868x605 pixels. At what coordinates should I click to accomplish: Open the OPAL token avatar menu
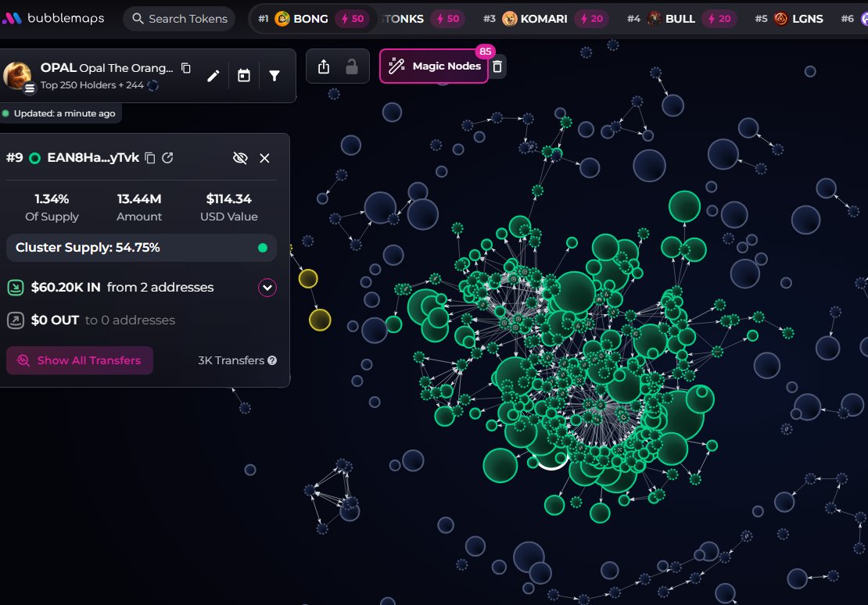tap(18, 77)
